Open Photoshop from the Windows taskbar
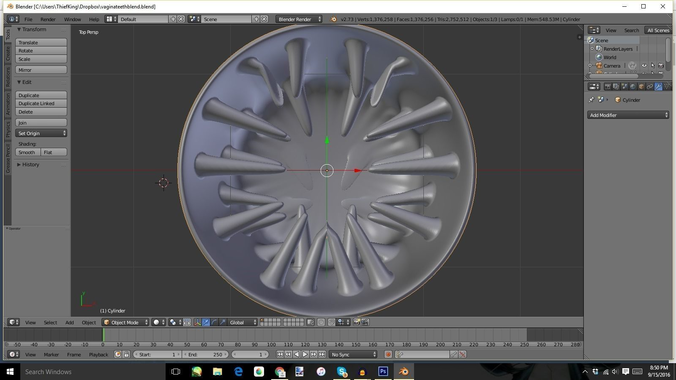676x380 pixels. tap(383, 371)
